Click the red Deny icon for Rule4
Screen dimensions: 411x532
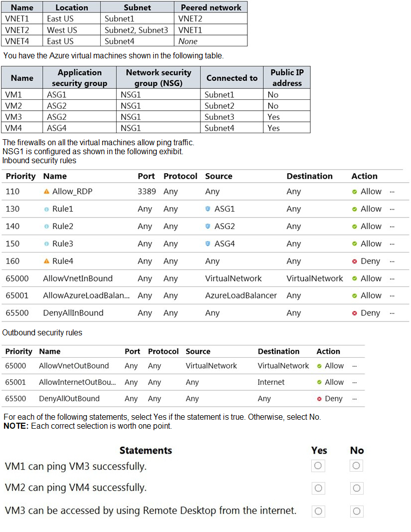pyautogui.click(x=355, y=261)
